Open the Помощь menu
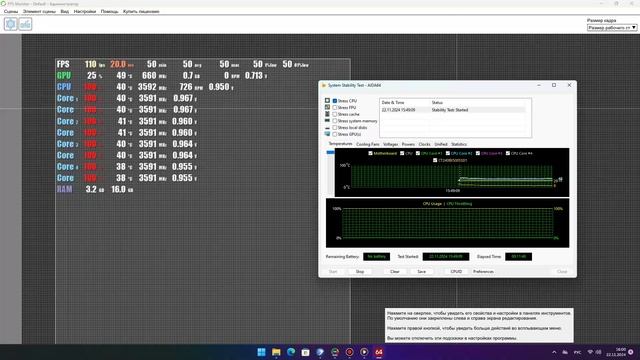 (109, 11)
